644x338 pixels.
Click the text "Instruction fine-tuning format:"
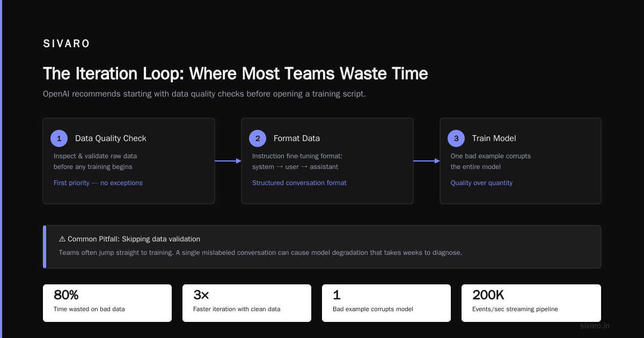coord(297,156)
